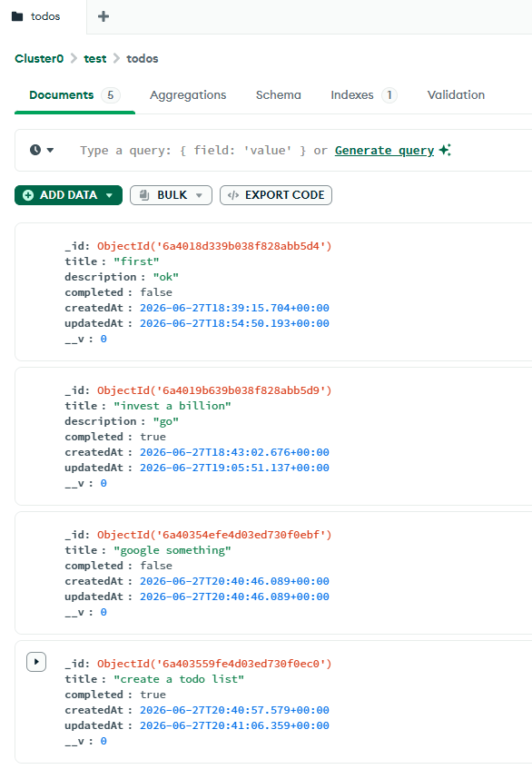Click completed false in 'google something' document
This screenshot has width=532, height=769.
pos(156,566)
